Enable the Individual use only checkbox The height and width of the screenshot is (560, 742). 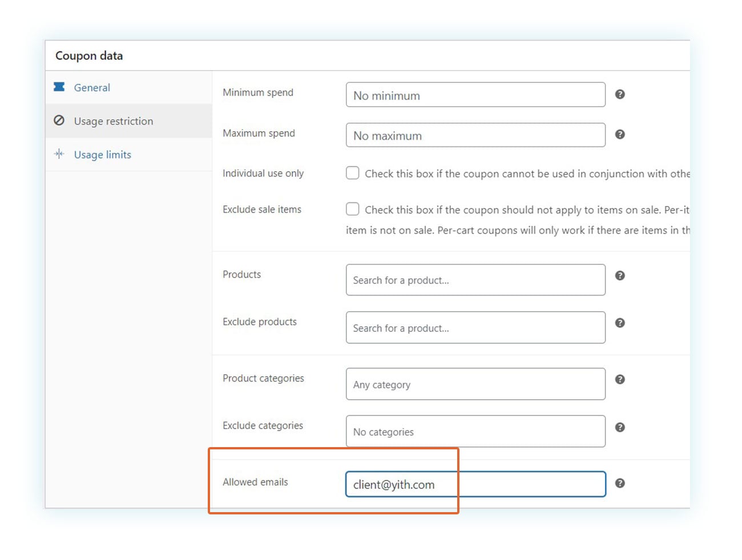(x=353, y=173)
